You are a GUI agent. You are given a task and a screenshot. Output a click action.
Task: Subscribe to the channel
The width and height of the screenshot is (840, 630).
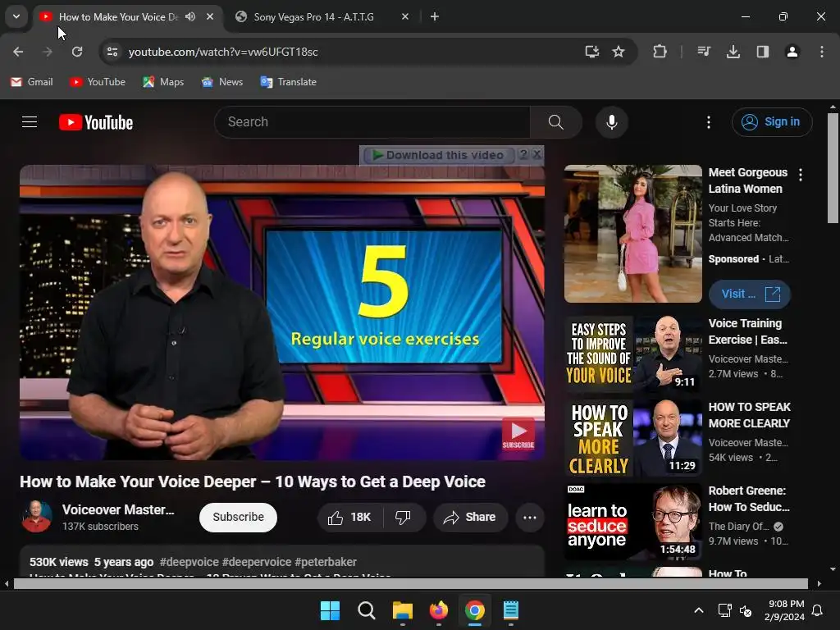pyautogui.click(x=239, y=517)
